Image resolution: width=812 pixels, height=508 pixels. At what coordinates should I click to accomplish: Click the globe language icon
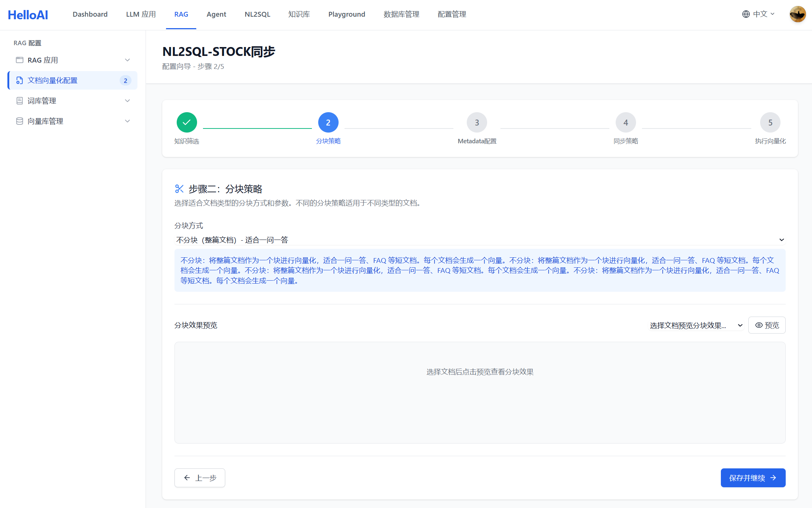(x=746, y=14)
